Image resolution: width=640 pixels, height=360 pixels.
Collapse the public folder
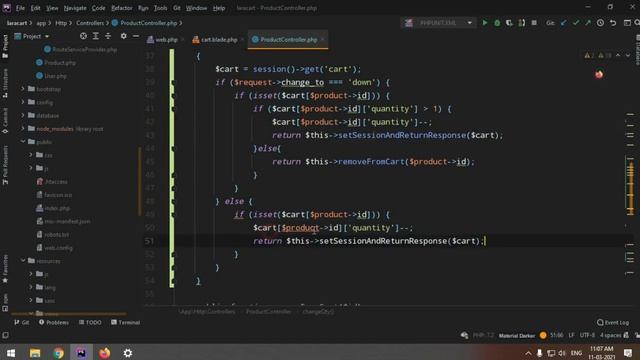tap(23, 142)
